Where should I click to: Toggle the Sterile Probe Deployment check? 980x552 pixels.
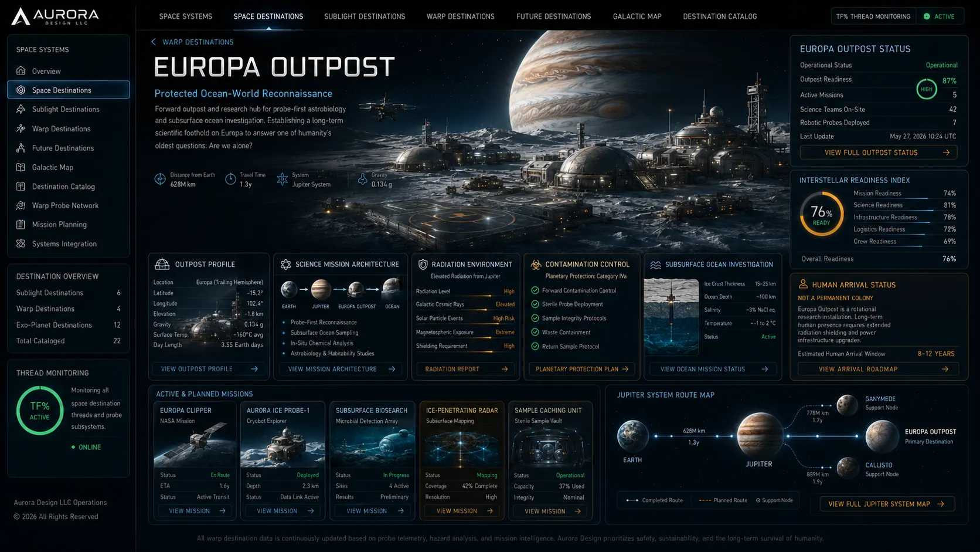tap(535, 304)
